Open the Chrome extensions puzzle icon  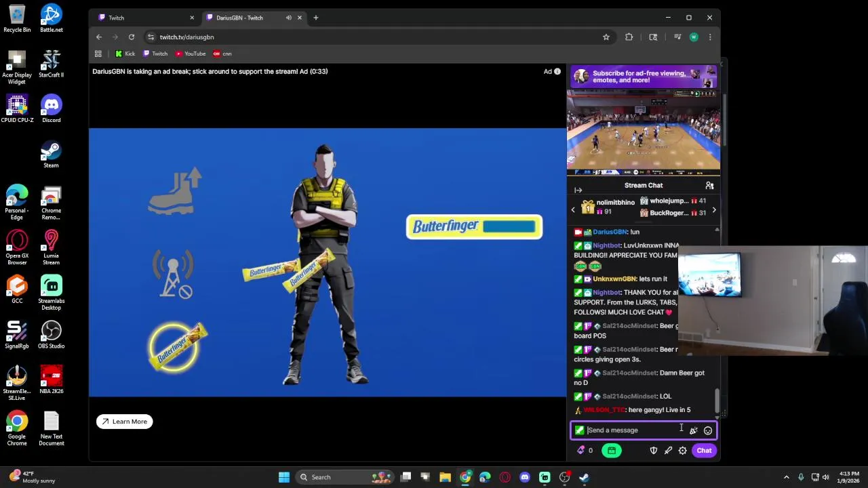pyautogui.click(x=629, y=37)
